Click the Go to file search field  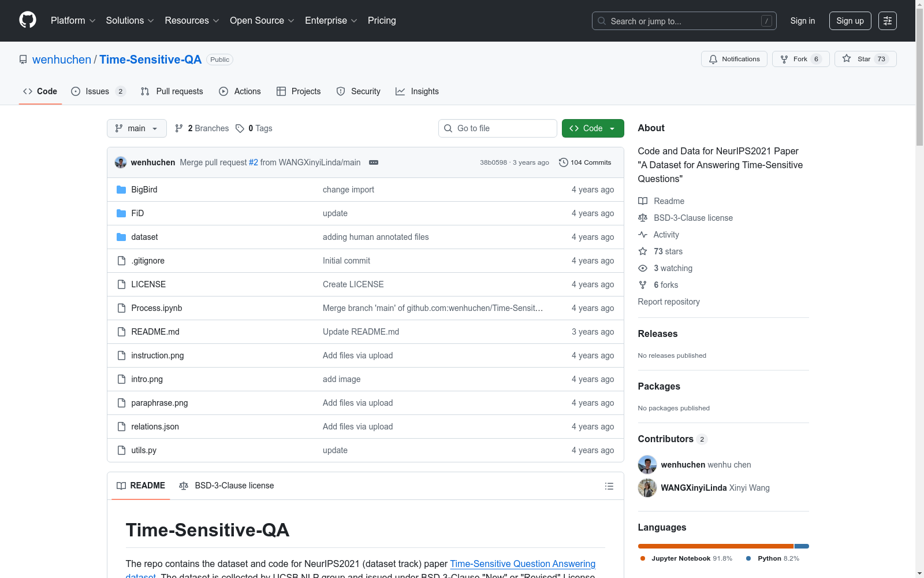point(498,128)
